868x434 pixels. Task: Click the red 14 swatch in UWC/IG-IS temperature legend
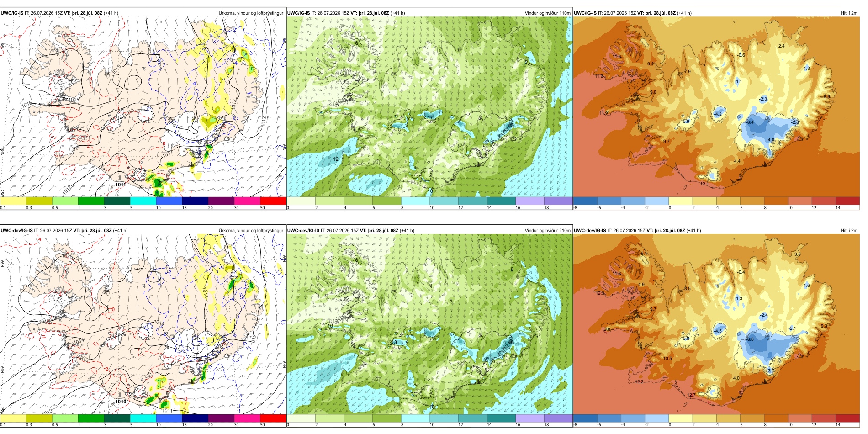click(847, 201)
